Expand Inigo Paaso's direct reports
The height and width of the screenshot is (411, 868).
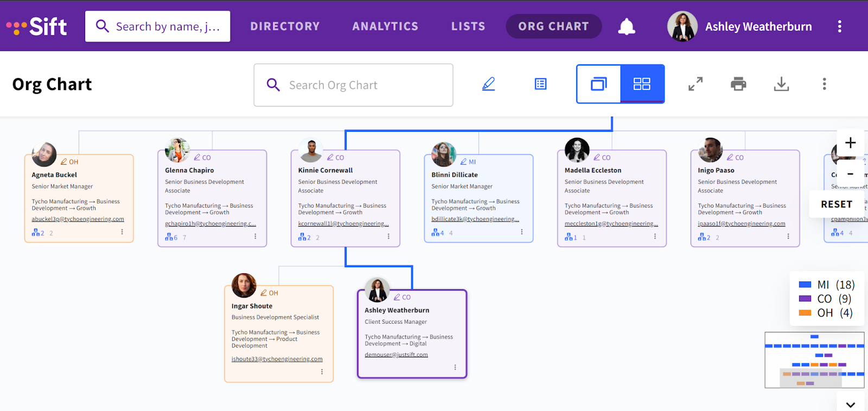click(704, 237)
